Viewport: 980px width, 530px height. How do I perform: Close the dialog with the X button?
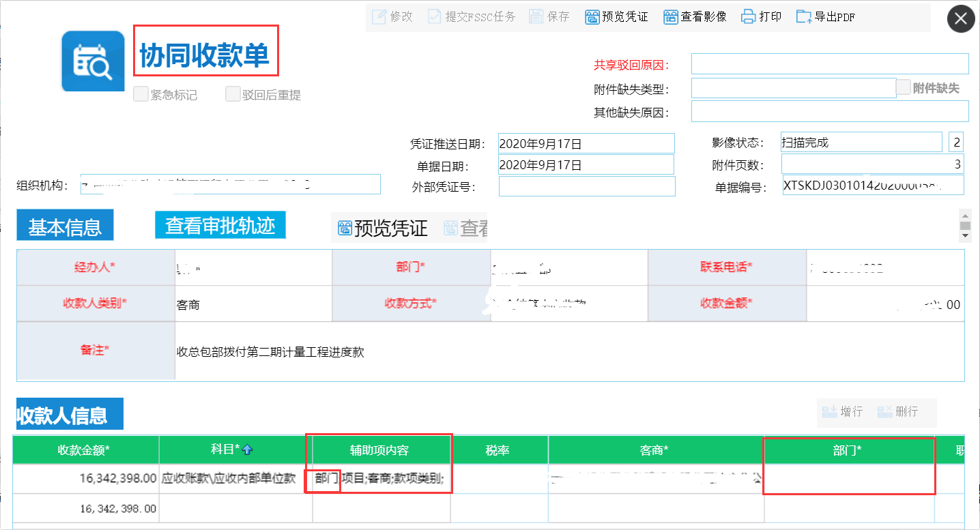(960, 19)
